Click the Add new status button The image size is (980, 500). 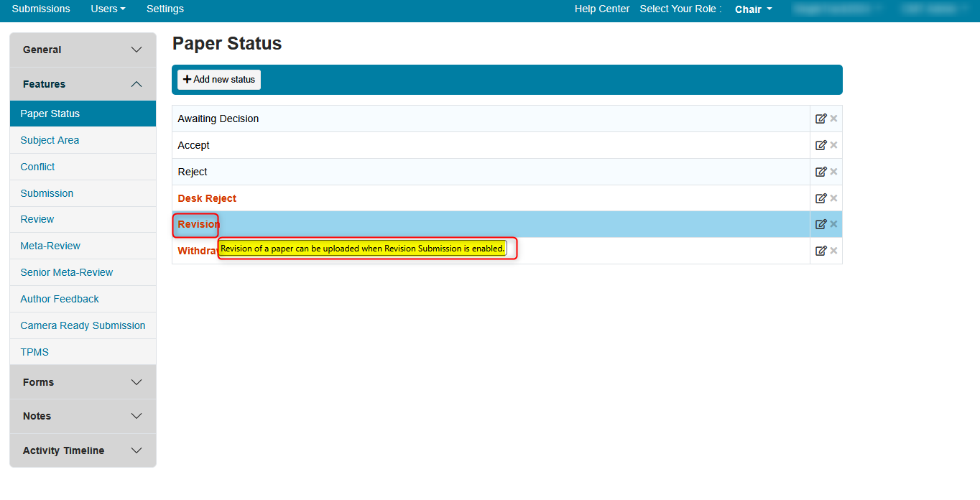pos(219,80)
